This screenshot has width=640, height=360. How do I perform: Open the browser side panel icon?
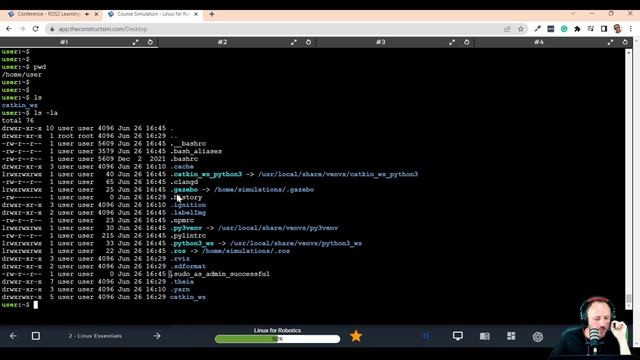[x=604, y=29]
